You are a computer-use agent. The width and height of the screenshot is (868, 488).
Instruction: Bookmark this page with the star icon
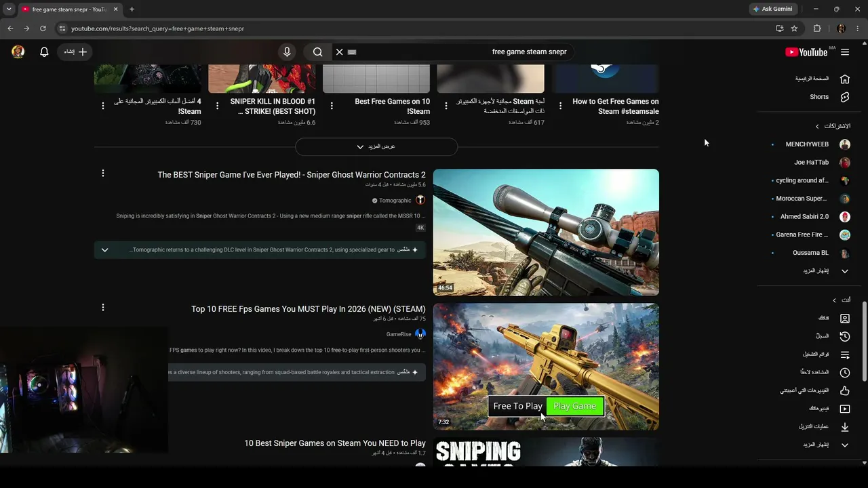(x=794, y=28)
